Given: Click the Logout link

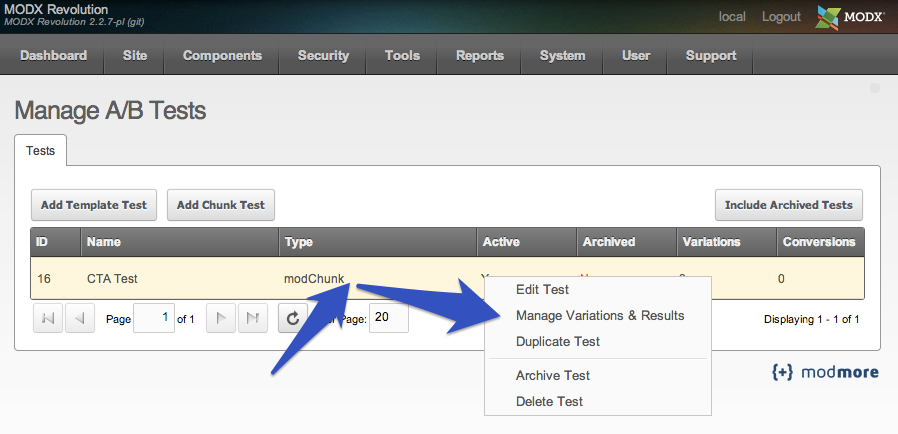Looking at the screenshot, I should [x=781, y=17].
